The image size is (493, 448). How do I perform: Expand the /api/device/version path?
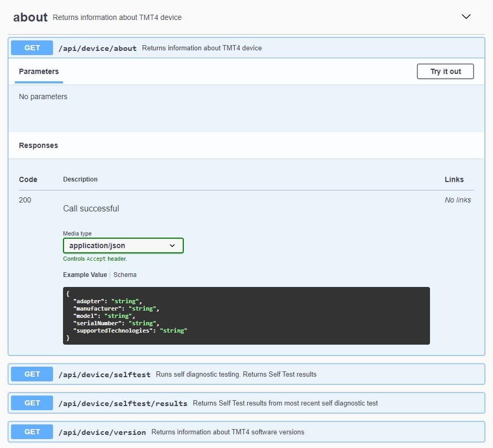(x=102, y=432)
